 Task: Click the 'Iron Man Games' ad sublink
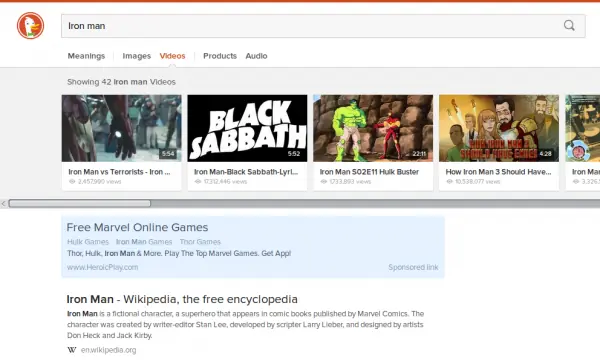(144, 242)
